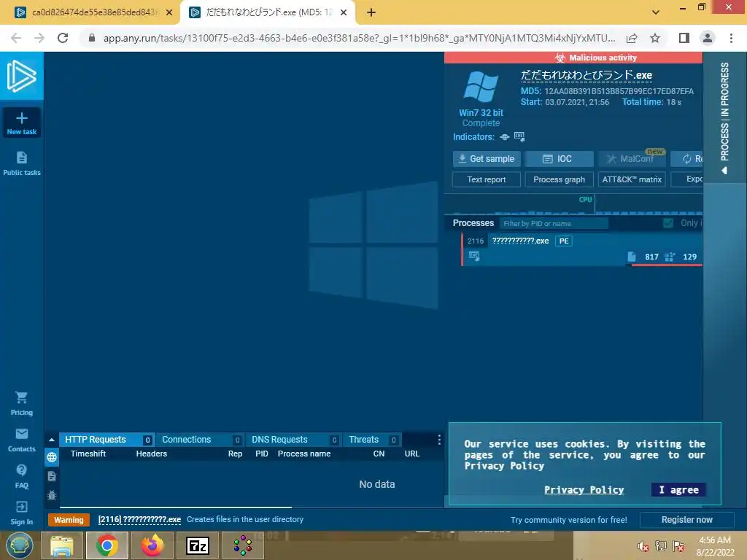Click the Timeshift column header

pyautogui.click(x=88, y=454)
